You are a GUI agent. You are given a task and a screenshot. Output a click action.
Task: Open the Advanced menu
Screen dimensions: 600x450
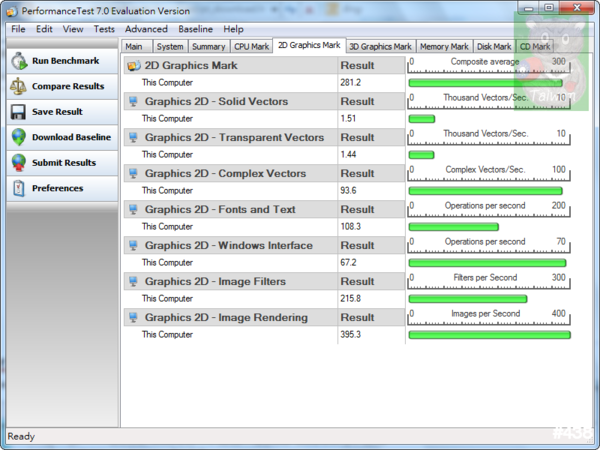[x=145, y=29]
